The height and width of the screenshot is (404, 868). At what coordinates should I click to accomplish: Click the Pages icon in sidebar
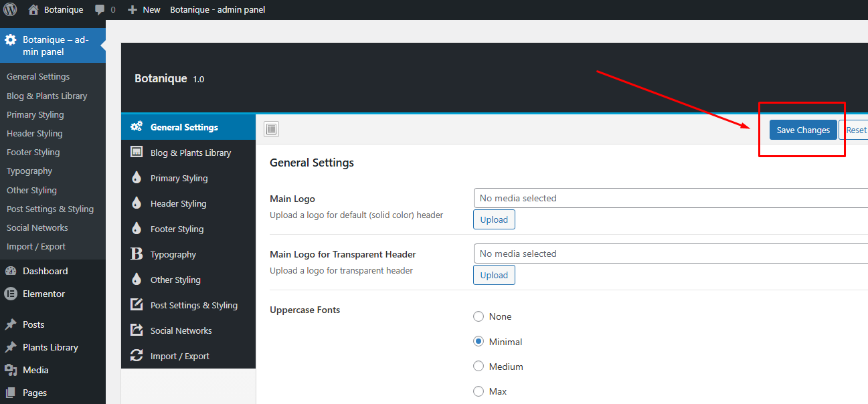pos(11,393)
